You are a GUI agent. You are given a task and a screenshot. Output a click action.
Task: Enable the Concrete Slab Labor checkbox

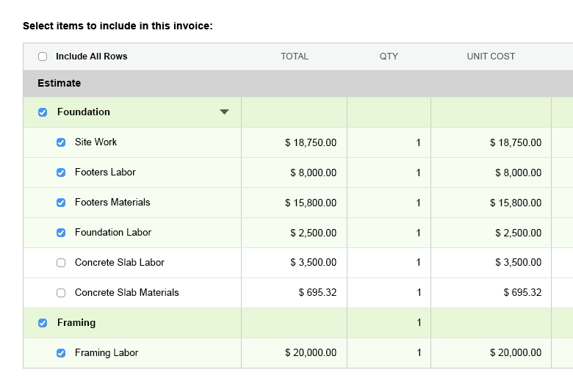[62, 263]
